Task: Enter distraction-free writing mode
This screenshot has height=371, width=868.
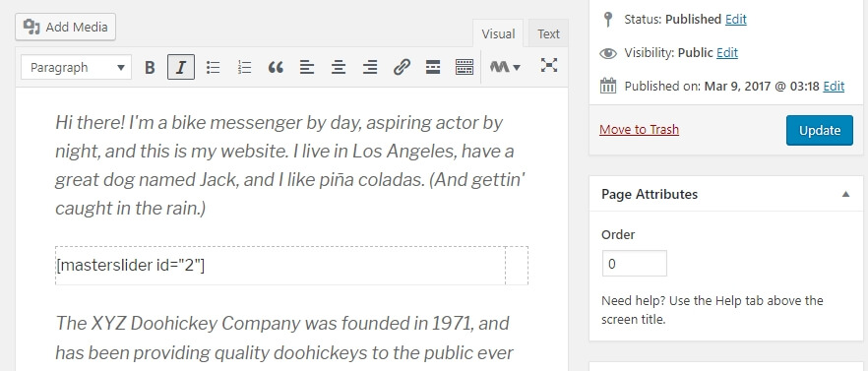Action: [x=548, y=65]
